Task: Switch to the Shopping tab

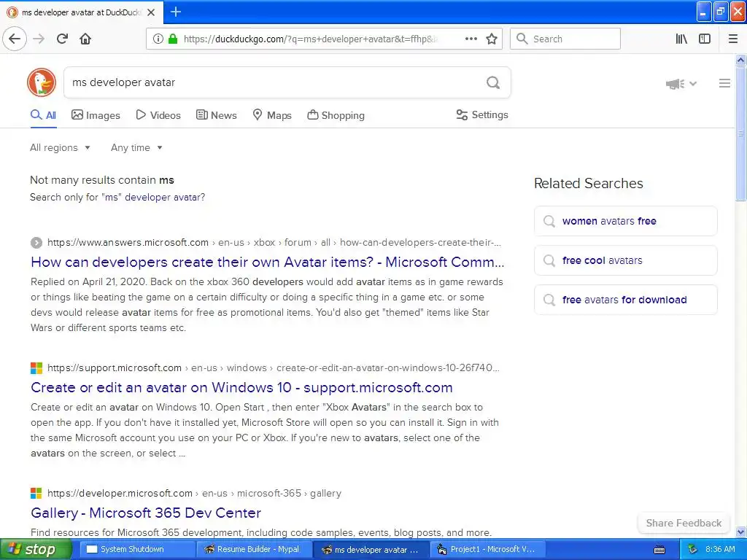Action: click(336, 115)
